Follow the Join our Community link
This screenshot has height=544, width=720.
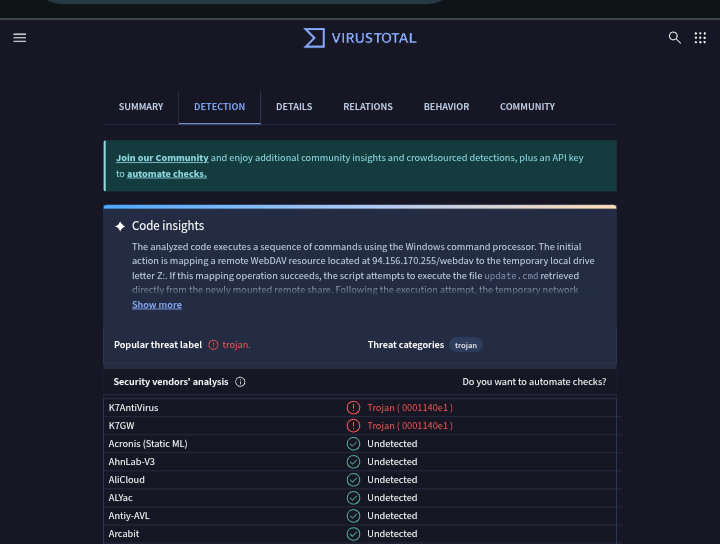pos(162,158)
